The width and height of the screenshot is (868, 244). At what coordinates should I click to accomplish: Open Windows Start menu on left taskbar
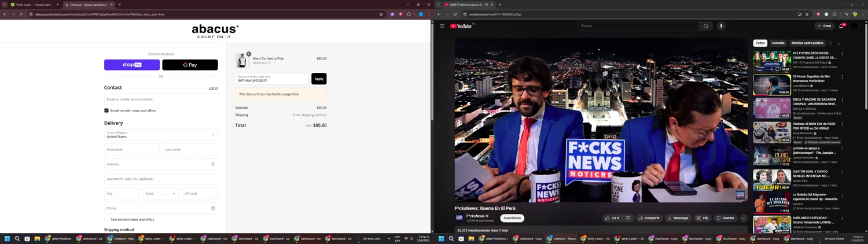[x=8, y=238]
